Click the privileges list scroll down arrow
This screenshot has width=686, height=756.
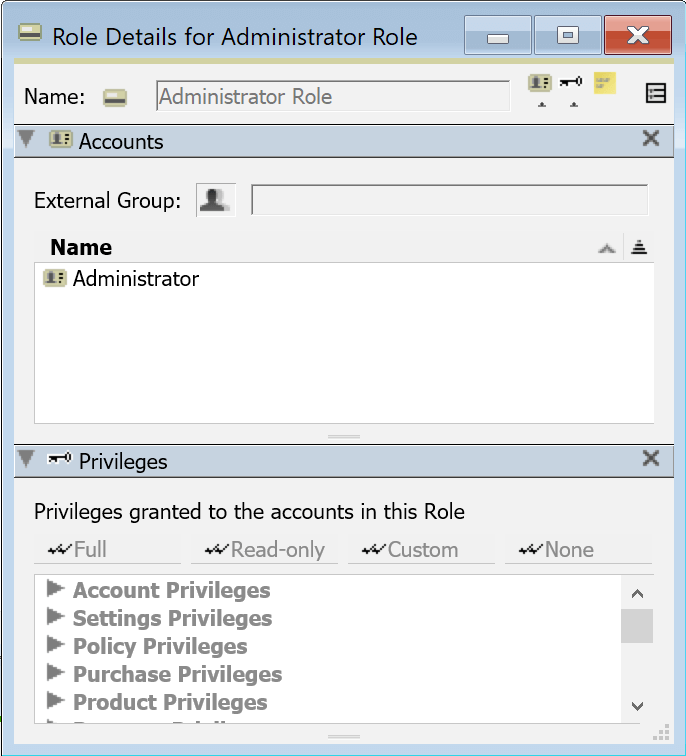(638, 705)
